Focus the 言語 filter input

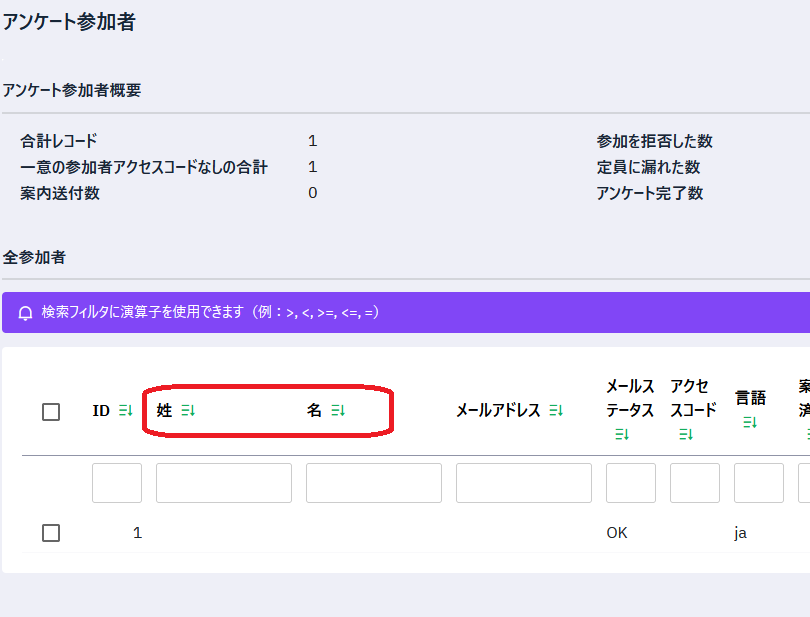click(759, 483)
